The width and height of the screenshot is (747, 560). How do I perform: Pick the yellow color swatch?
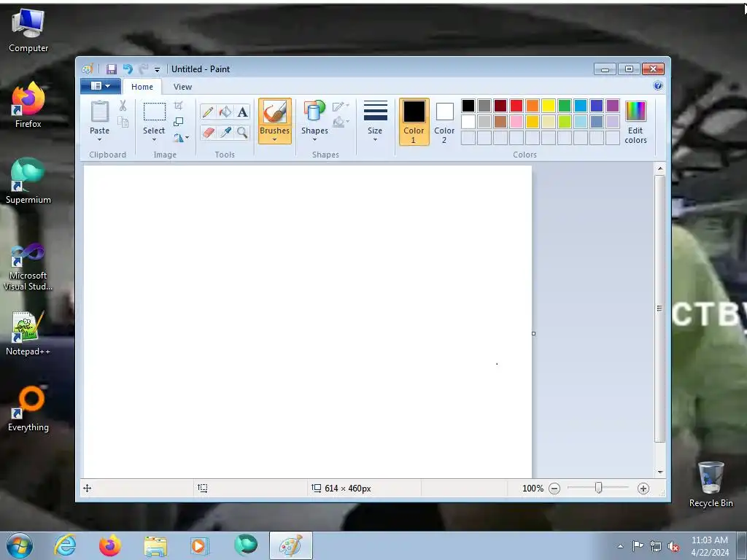[x=549, y=105]
